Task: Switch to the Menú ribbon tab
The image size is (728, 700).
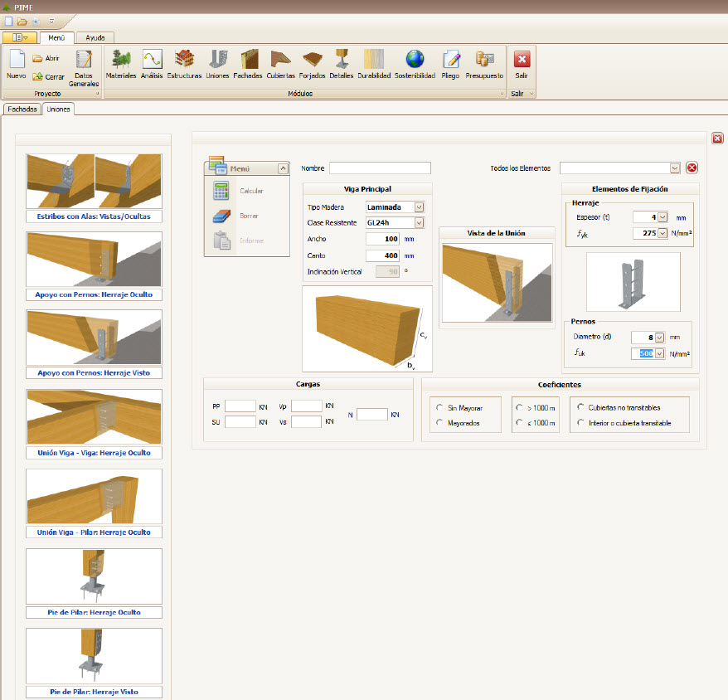Action: pyautogui.click(x=56, y=37)
